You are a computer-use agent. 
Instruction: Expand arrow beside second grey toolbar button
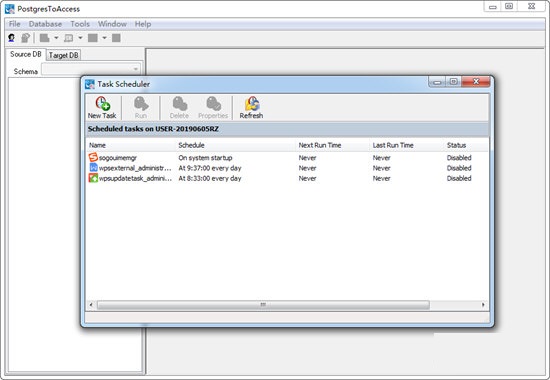[80, 38]
